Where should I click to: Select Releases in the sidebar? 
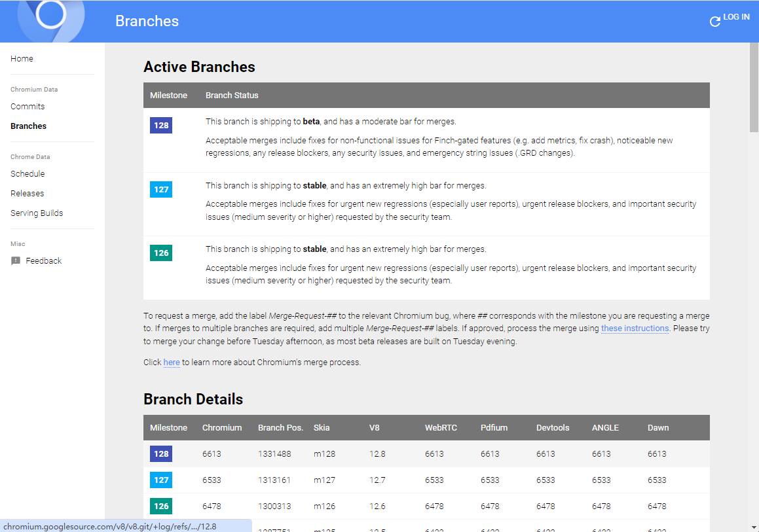point(28,194)
